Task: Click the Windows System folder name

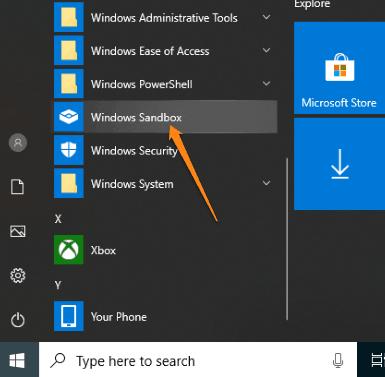Action: (132, 184)
